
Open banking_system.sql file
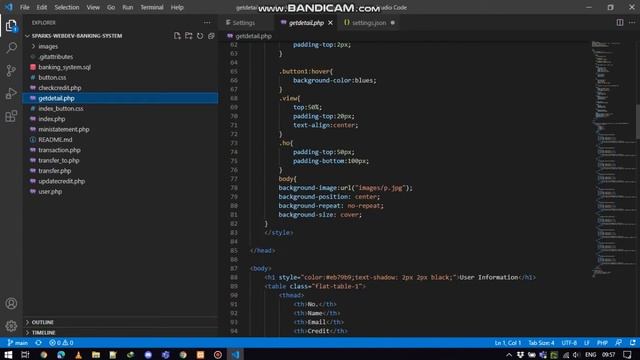click(64, 67)
